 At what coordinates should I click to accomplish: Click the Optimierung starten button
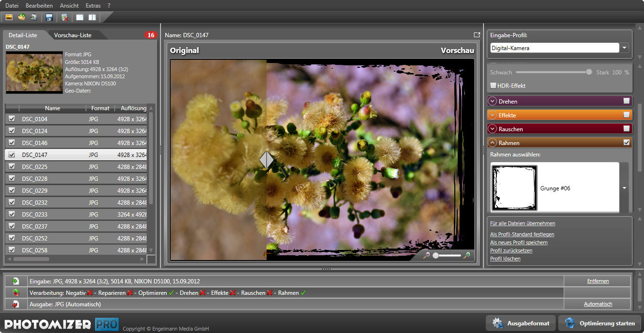pyautogui.click(x=600, y=323)
